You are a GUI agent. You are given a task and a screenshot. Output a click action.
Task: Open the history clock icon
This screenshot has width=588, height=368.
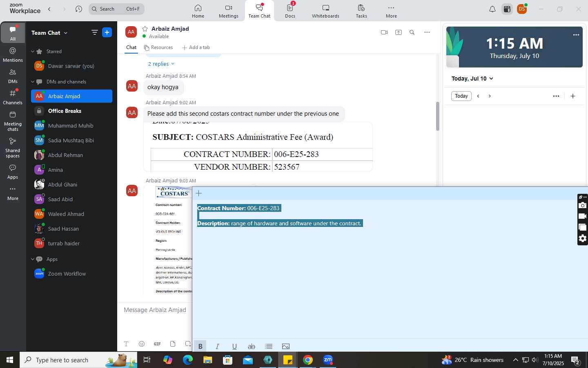click(79, 9)
